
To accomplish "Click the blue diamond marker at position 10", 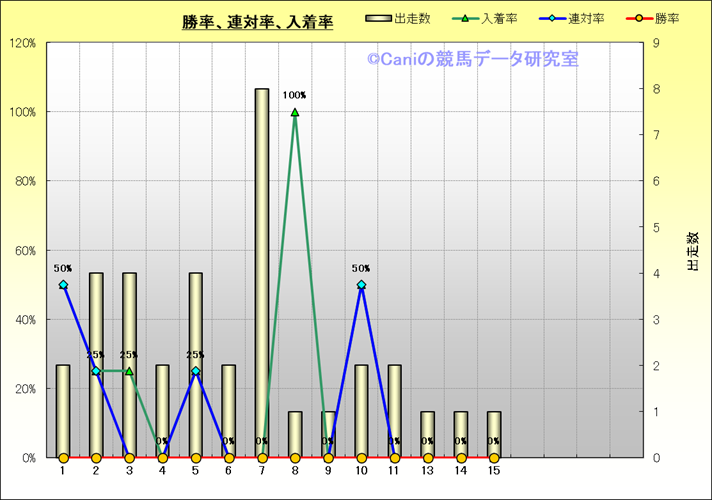I will coord(361,285).
